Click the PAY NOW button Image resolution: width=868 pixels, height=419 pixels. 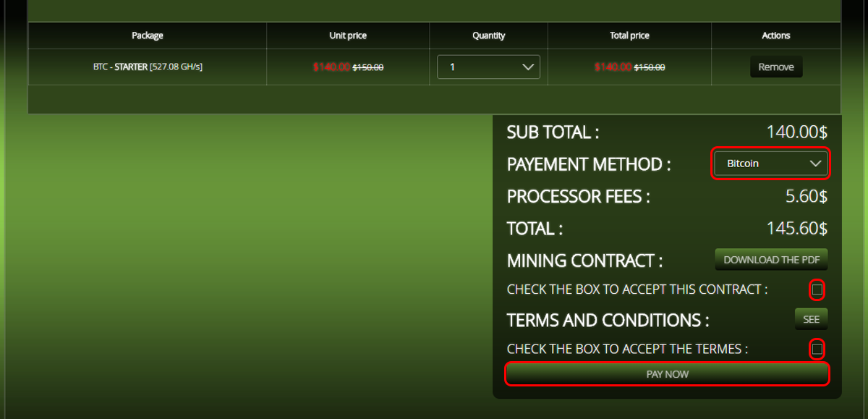tap(667, 374)
